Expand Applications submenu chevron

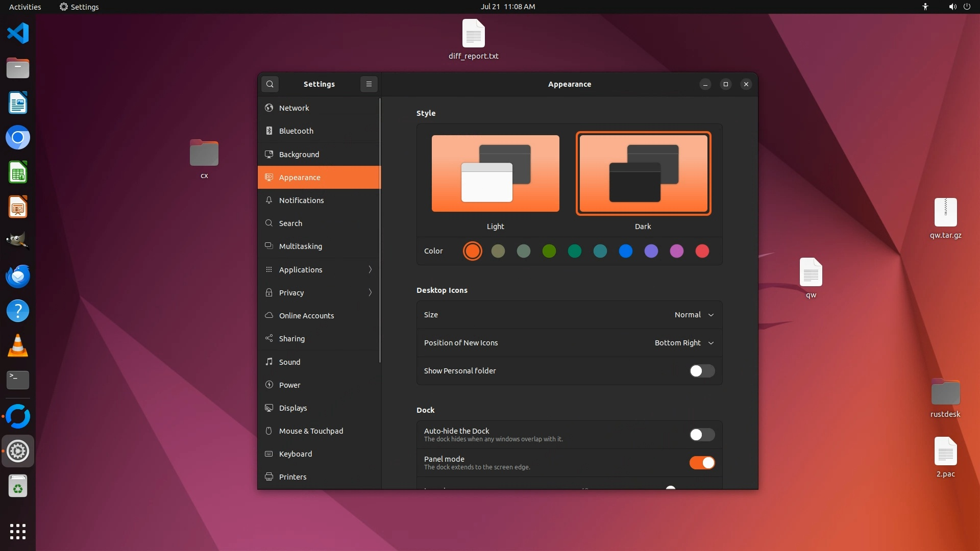(x=370, y=269)
